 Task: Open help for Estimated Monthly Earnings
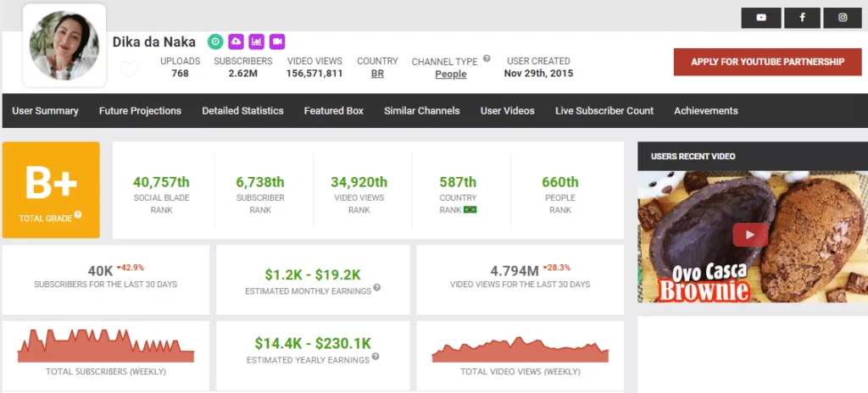376,288
